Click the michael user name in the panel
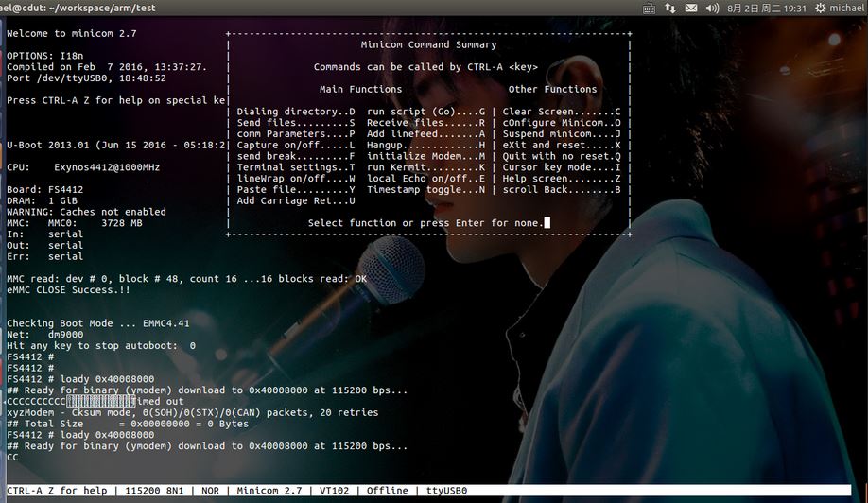Image resolution: width=868 pixels, height=503 pixels. (847, 8)
